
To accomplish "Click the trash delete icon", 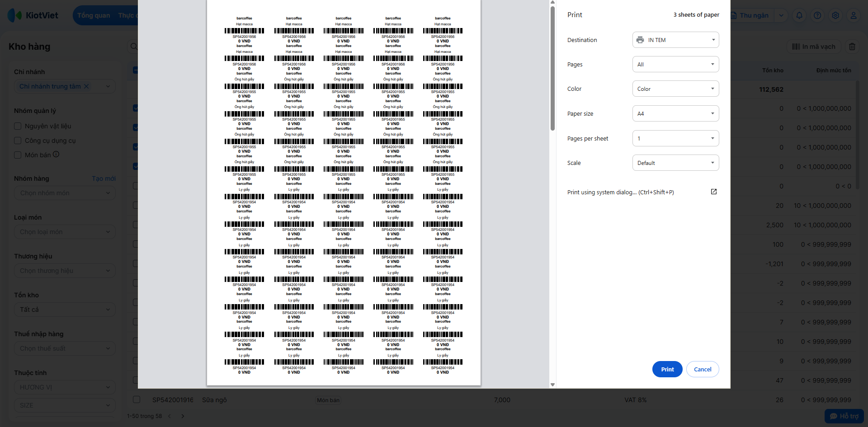I will (x=852, y=47).
